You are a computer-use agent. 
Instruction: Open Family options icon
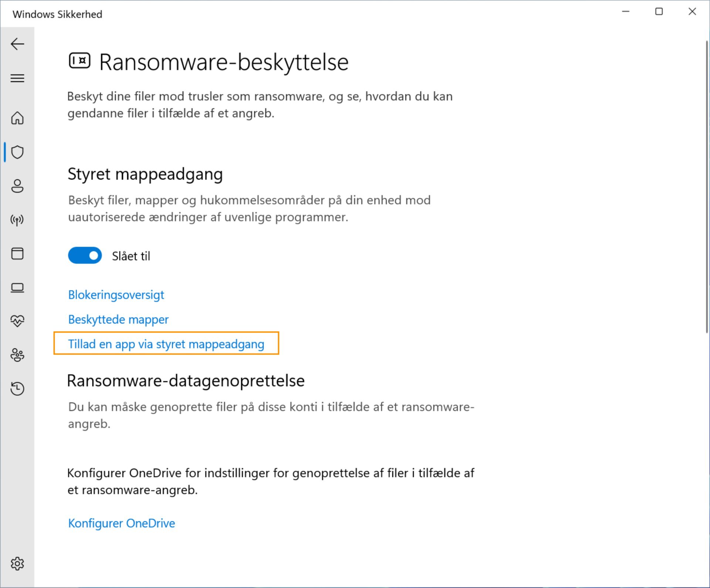[x=17, y=355]
